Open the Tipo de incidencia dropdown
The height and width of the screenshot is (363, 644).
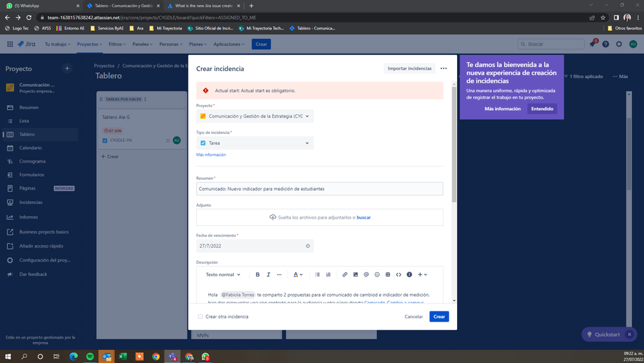pos(255,143)
